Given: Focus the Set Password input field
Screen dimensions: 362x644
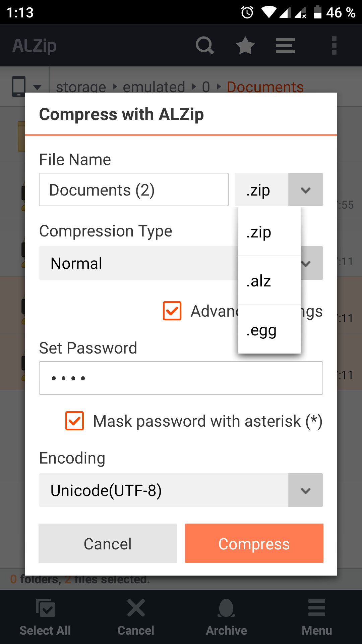Looking at the screenshot, I should pyautogui.click(x=181, y=378).
